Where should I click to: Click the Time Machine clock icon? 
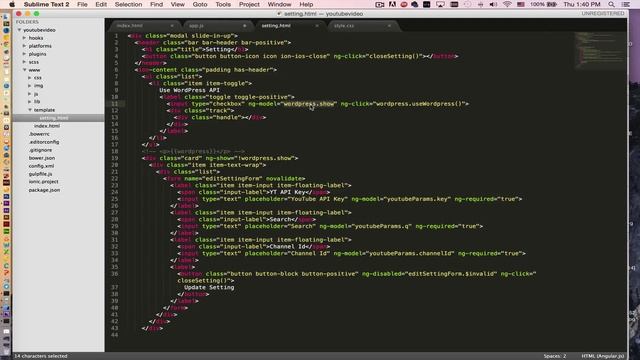tap(467, 4)
